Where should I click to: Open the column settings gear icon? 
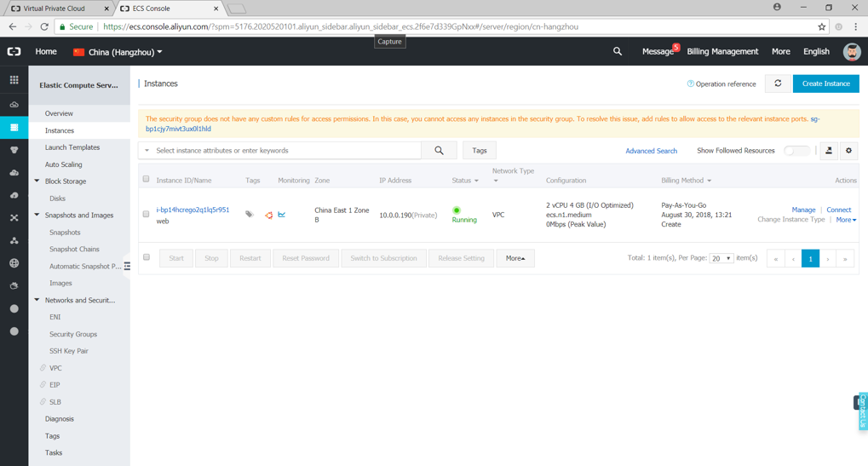(848, 151)
